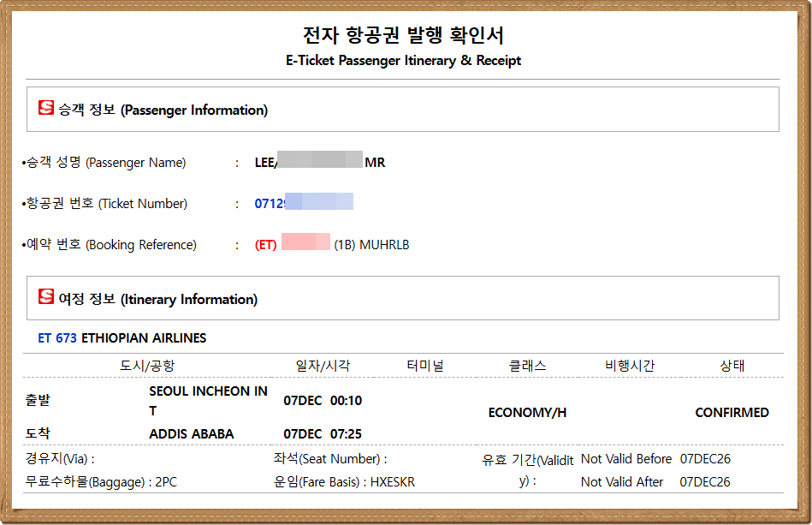This screenshot has width=812, height=525.
Task: Click the CONFIRMED status value
Action: coord(732,413)
